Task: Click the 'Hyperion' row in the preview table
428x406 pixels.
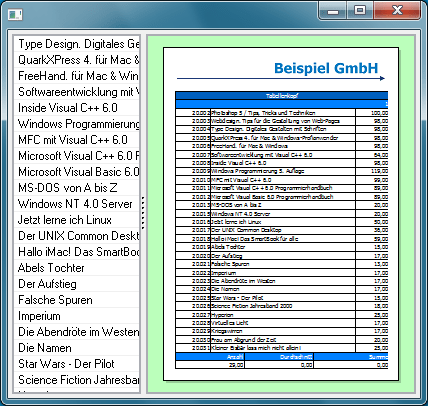Action: (x=282, y=315)
